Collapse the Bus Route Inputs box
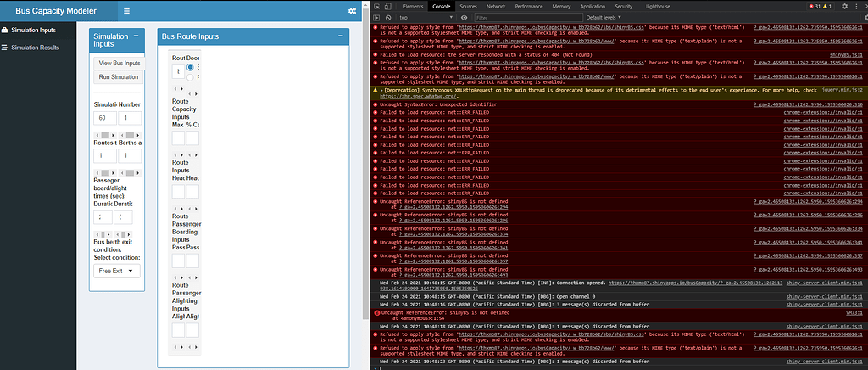The height and width of the screenshot is (370, 868). pyautogui.click(x=340, y=36)
